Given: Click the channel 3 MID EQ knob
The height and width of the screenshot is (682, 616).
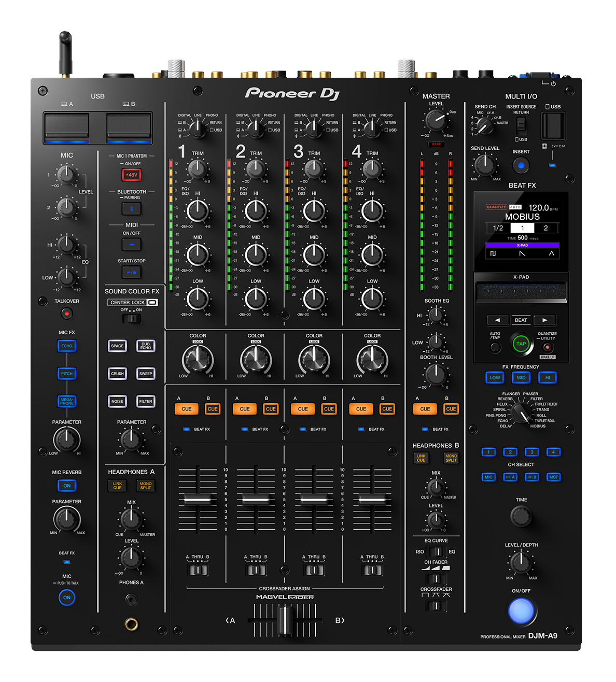Looking at the screenshot, I should [314, 254].
